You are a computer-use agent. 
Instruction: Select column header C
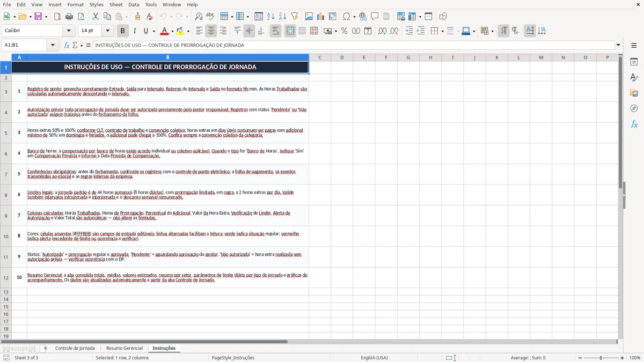tap(320, 57)
